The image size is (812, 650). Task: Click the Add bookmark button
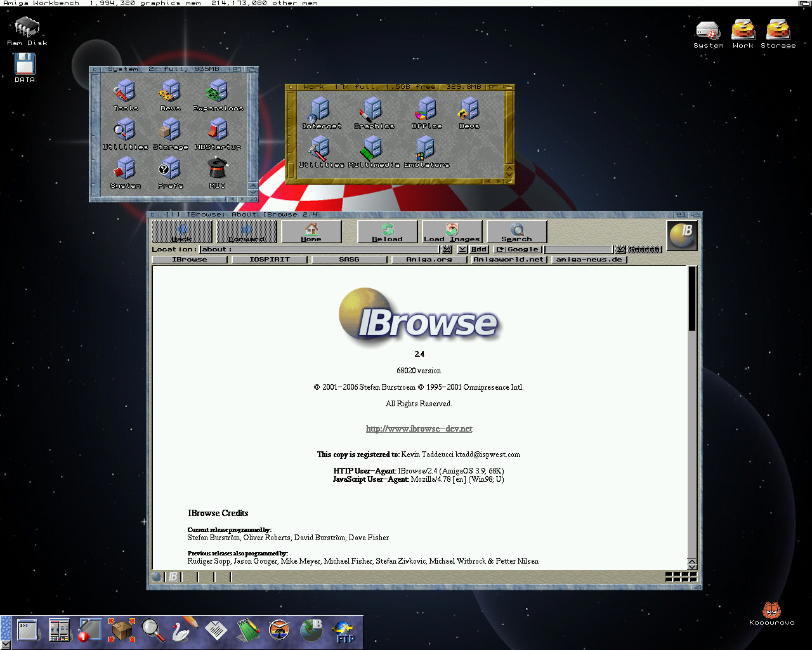(x=479, y=249)
